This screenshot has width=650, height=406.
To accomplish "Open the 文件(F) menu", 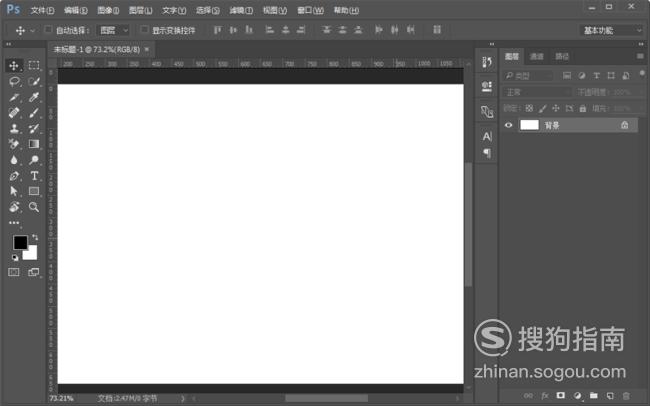I will [x=42, y=10].
